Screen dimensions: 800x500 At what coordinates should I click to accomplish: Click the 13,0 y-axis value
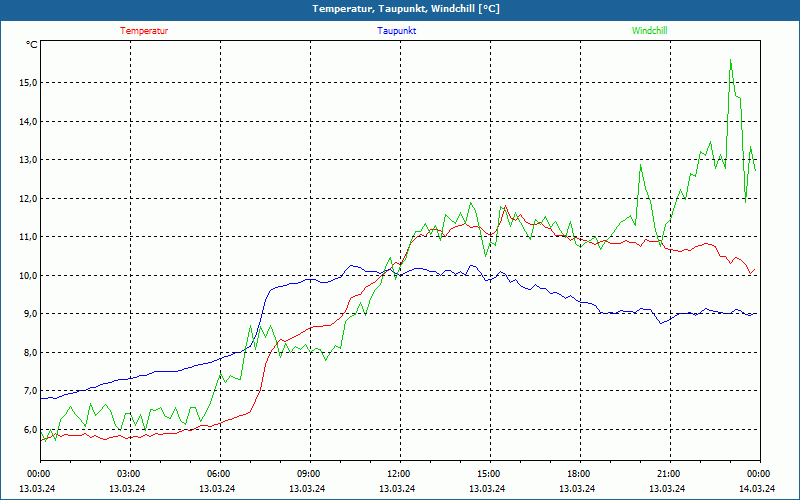[x=29, y=160]
